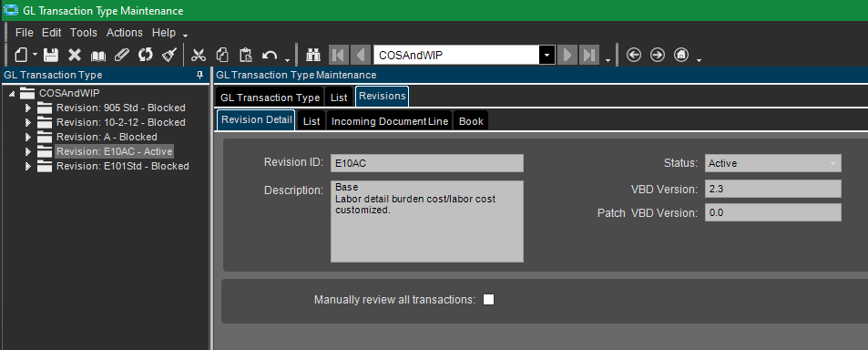This screenshot has width=868, height=350.
Task: Expand Revision: E10AC - Active node
Action: pos(28,151)
